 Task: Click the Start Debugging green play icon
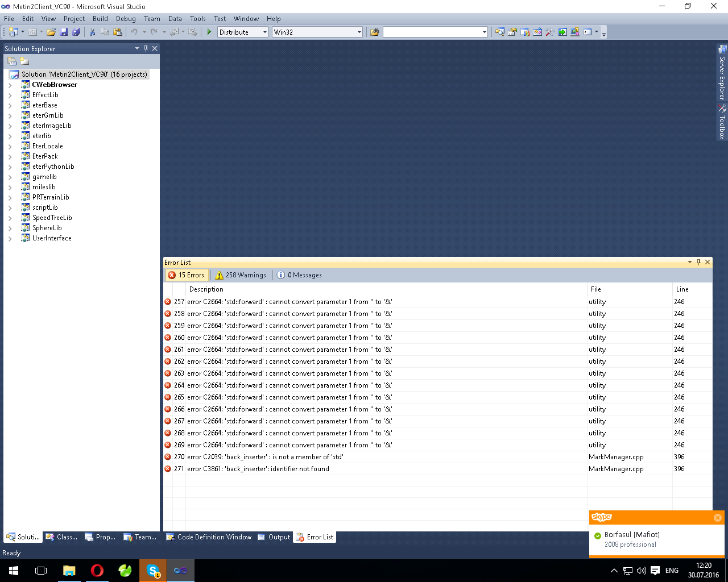coord(209,32)
